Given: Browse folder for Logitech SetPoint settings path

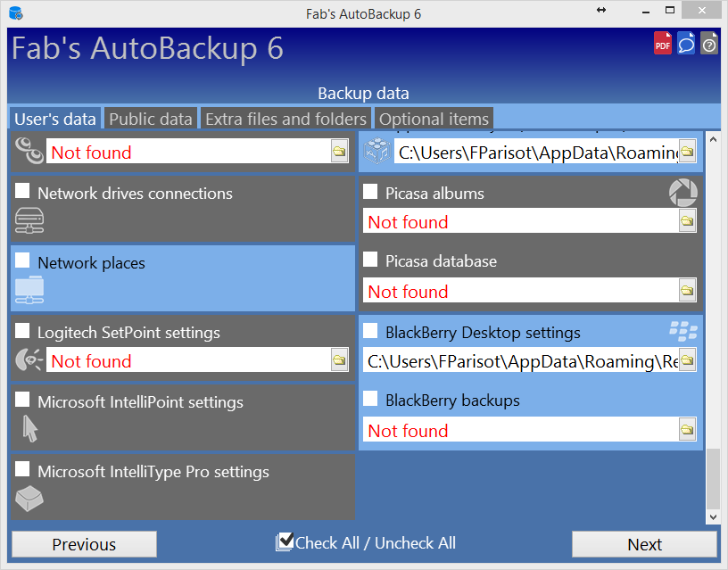Looking at the screenshot, I should (339, 360).
